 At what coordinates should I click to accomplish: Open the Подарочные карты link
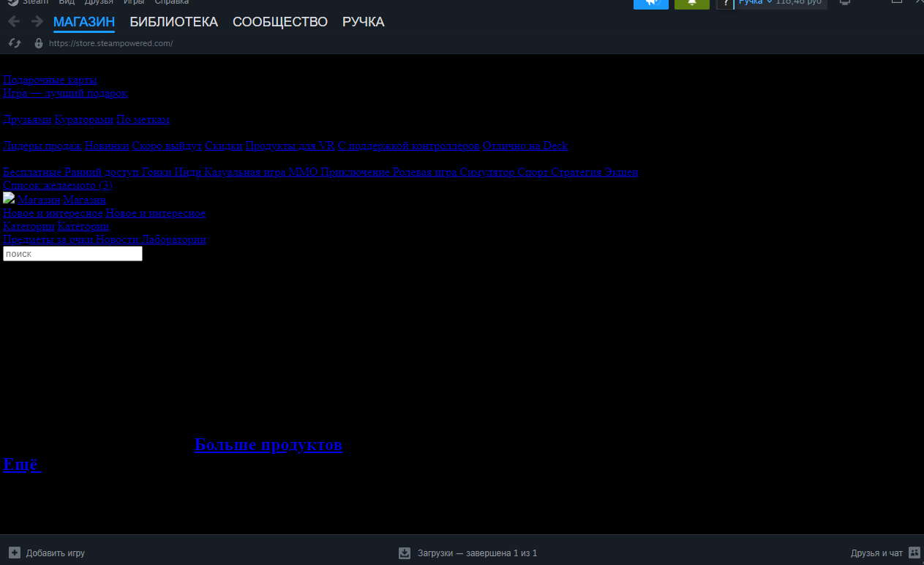(x=50, y=80)
